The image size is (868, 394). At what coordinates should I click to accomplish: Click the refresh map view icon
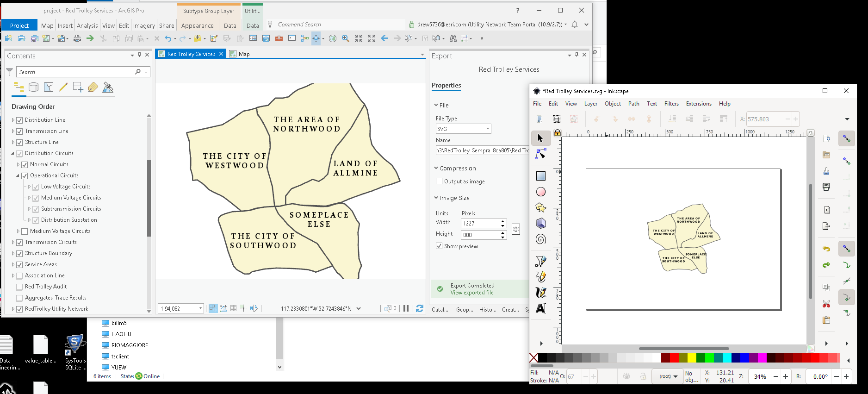(420, 308)
